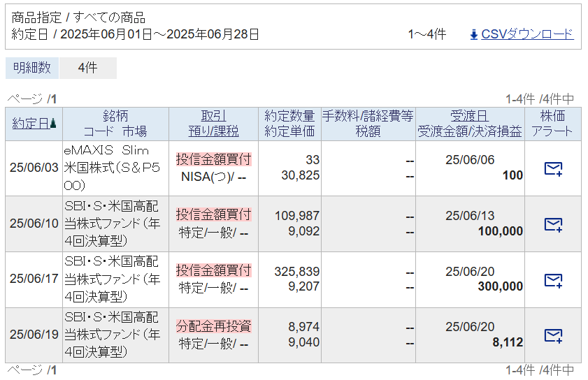The image size is (588, 380).
Task: Select eMAXIS Slim 米国株式 fund name
Action: click(x=112, y=168)
